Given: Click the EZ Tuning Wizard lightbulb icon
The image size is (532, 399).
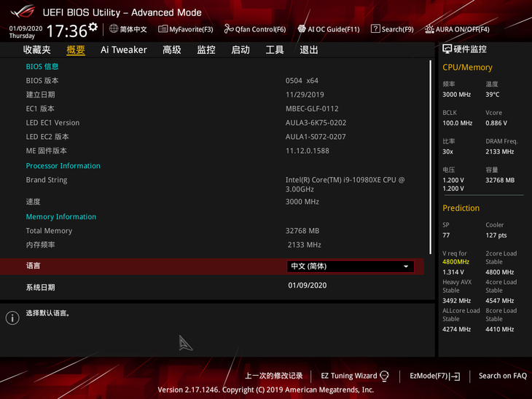Looking at the screenshot, I should point(384,376).
